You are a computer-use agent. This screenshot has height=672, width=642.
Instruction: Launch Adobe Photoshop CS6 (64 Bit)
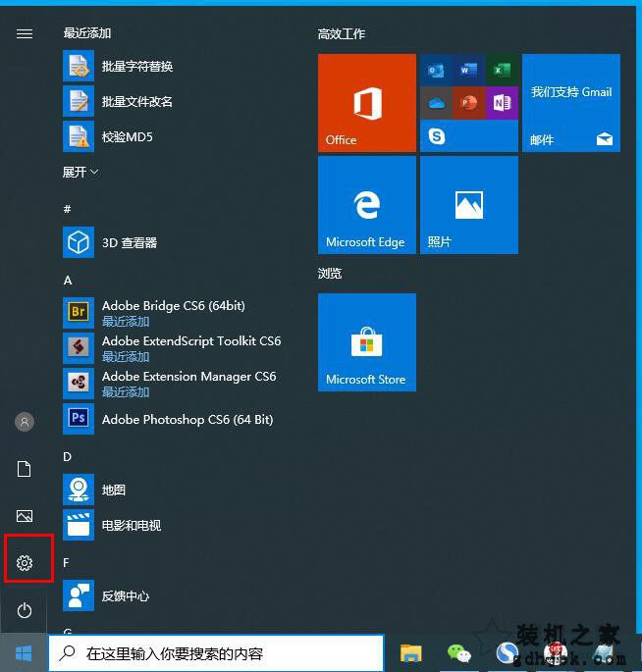tap(168, 419)
